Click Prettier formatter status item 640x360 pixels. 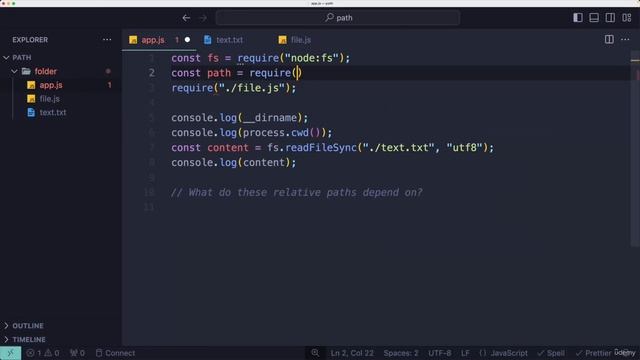pos(594,353)
